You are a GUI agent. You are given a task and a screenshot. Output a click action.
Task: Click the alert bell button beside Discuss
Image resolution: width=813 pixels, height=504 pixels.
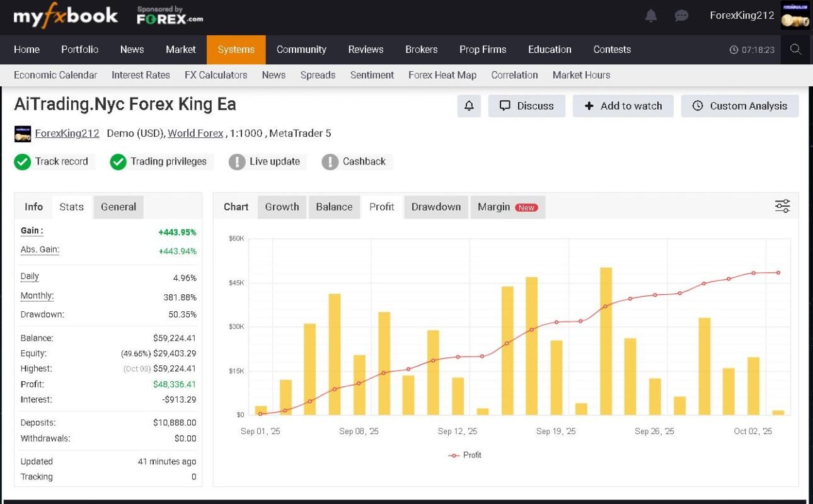coord(469,106)
